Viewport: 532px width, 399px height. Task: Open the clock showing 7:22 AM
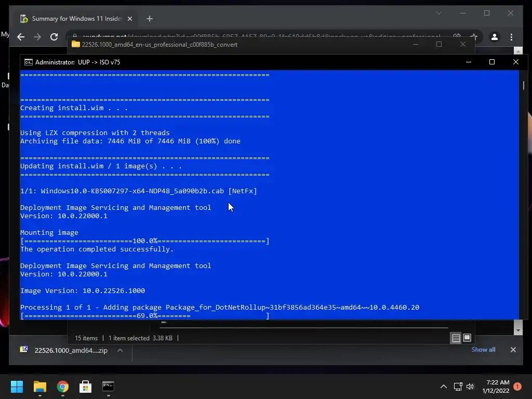496,387
